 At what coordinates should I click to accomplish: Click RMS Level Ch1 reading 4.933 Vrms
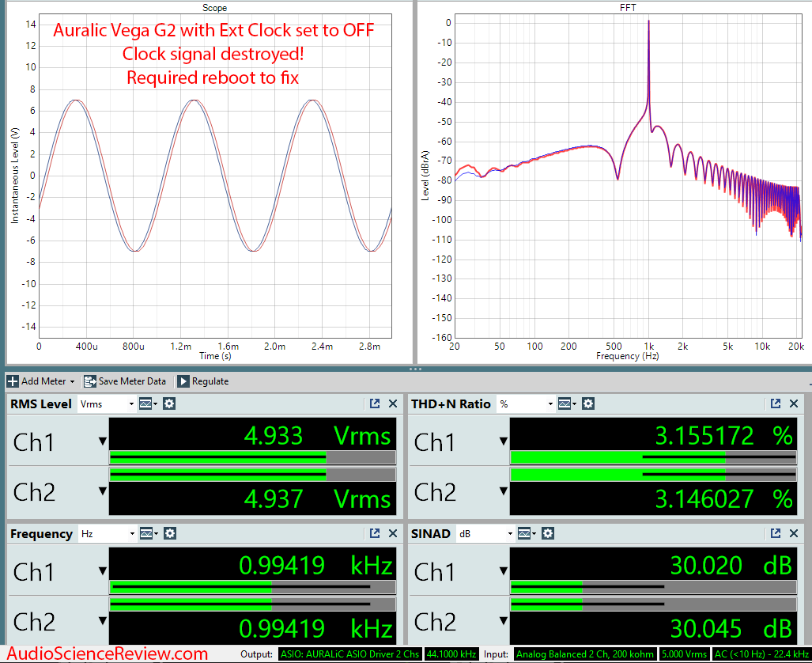pos(317,435)
